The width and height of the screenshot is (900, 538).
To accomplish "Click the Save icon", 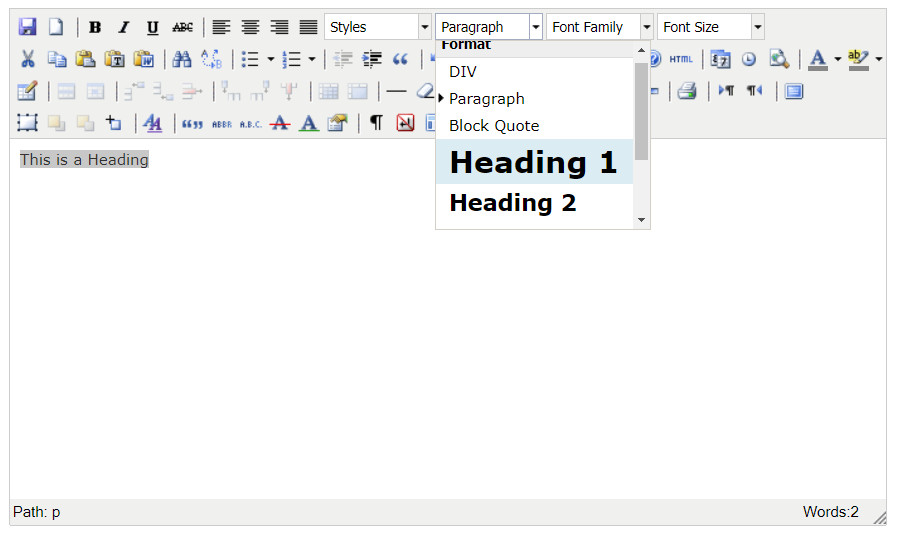I will tap(28, 27).
